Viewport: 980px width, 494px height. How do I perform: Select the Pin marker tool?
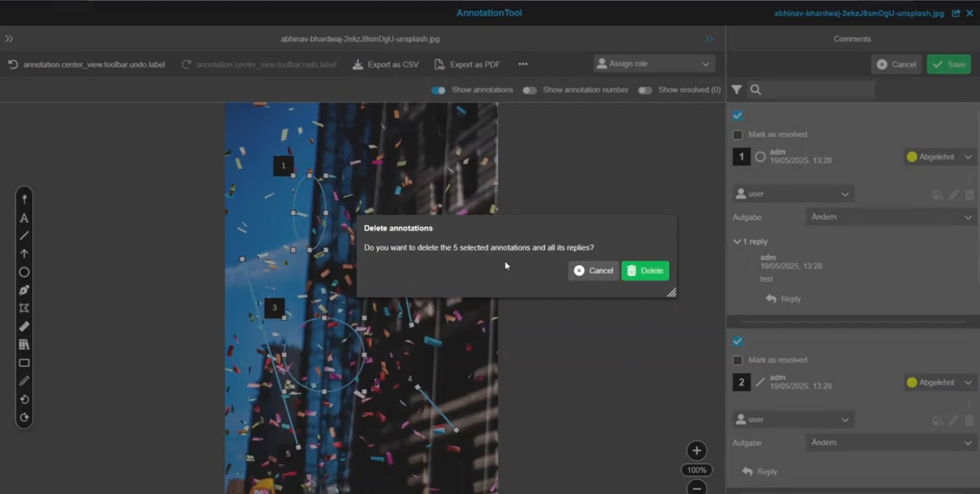pyautogui.click(x=24, y=200)
